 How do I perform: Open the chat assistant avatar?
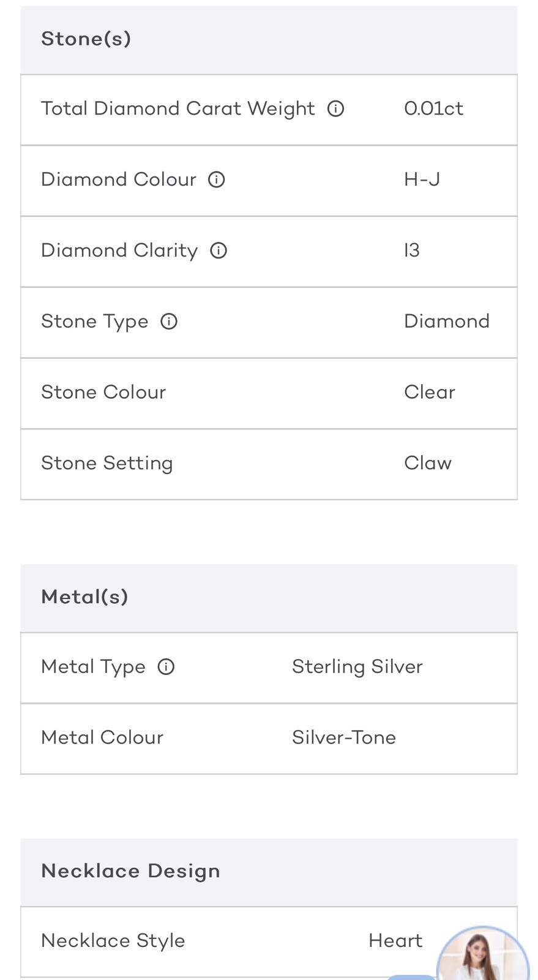click(483, 954)
